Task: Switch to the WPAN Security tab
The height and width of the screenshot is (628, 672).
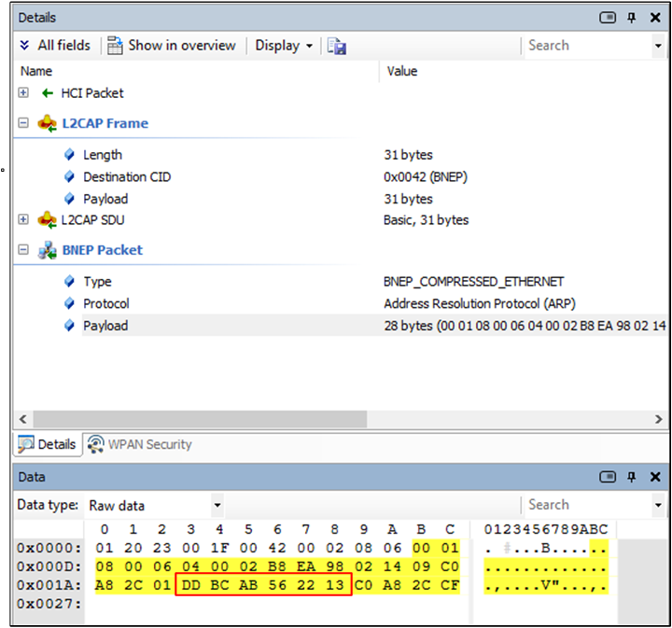Action: 140,444
